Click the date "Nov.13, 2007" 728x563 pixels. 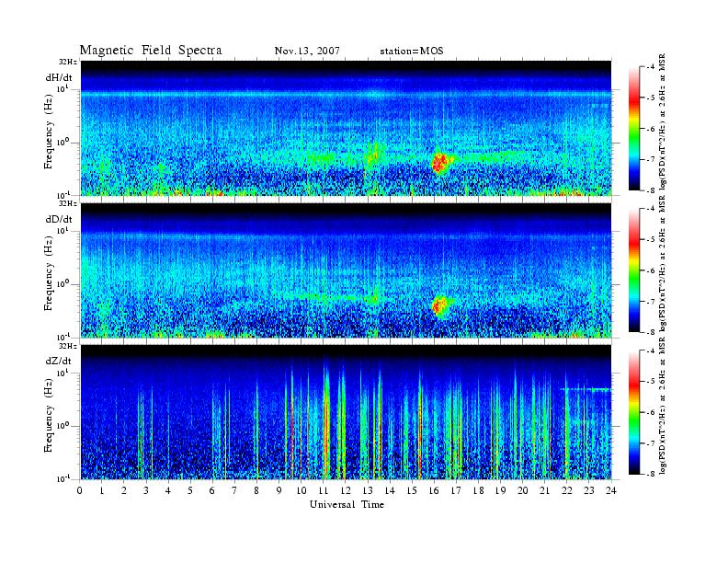307,51
